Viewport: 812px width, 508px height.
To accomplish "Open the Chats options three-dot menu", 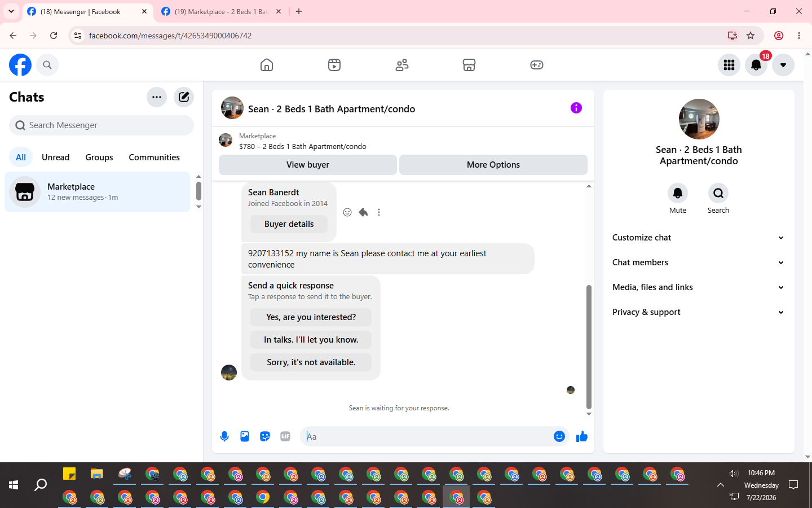I will pos(157,97).
